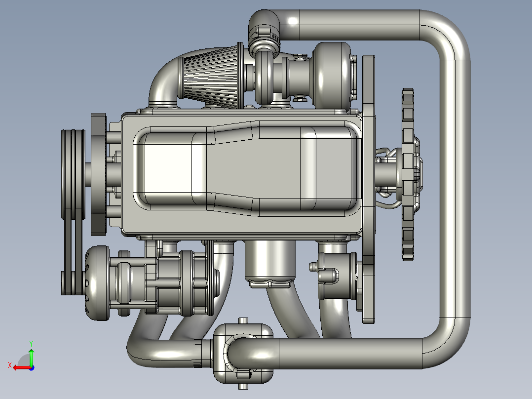Click the rounded square junction box on bottom pipe
This screenshot has height=399, width=532.
243,354
